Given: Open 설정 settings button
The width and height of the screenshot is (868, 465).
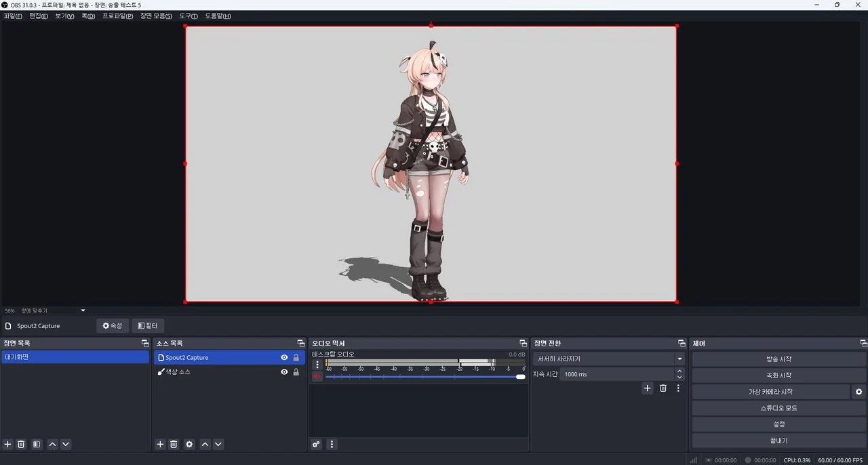Looking at the screenshot, I should click(778, 424).
